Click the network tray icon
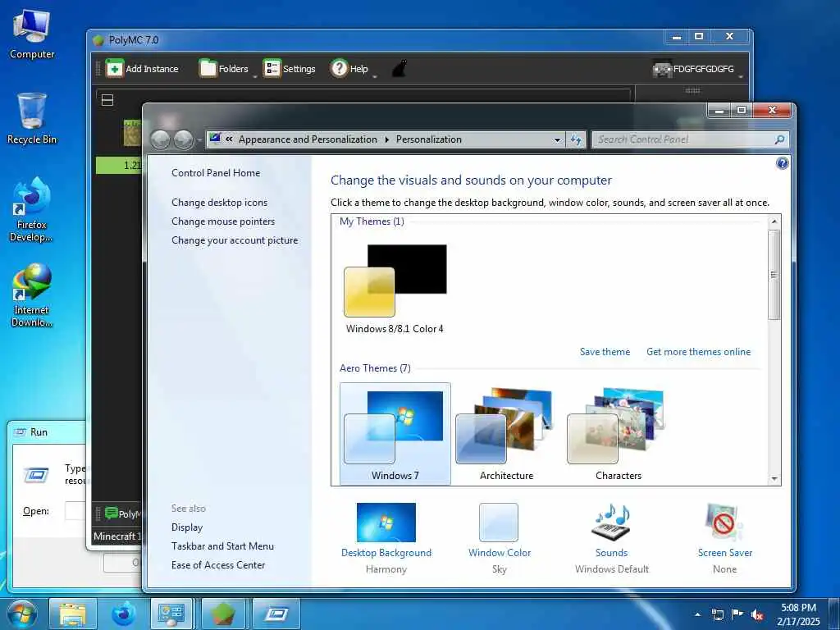Image resolution: width=840 pixels, height=630 pixels. 717,614
